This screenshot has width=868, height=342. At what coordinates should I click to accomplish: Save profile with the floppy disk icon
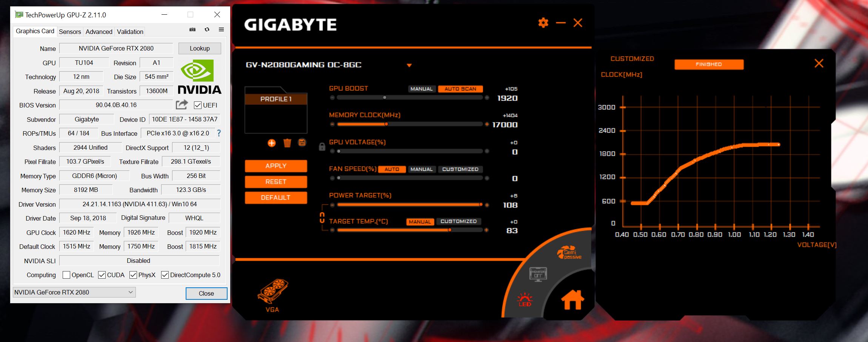point(302,143)
